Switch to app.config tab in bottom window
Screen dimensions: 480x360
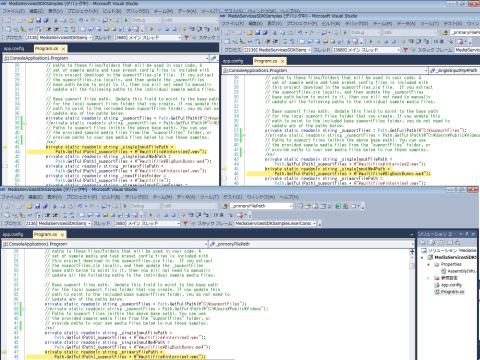click(x=13, y=234)
